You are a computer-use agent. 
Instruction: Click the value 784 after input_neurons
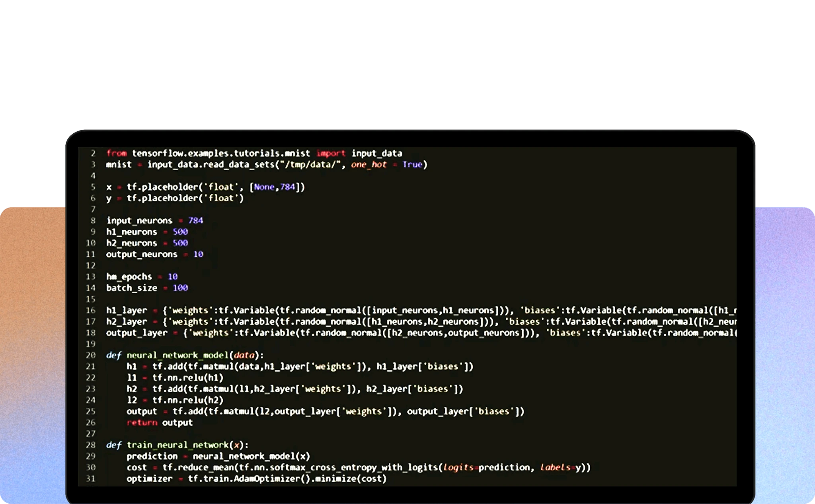point(195,221)
